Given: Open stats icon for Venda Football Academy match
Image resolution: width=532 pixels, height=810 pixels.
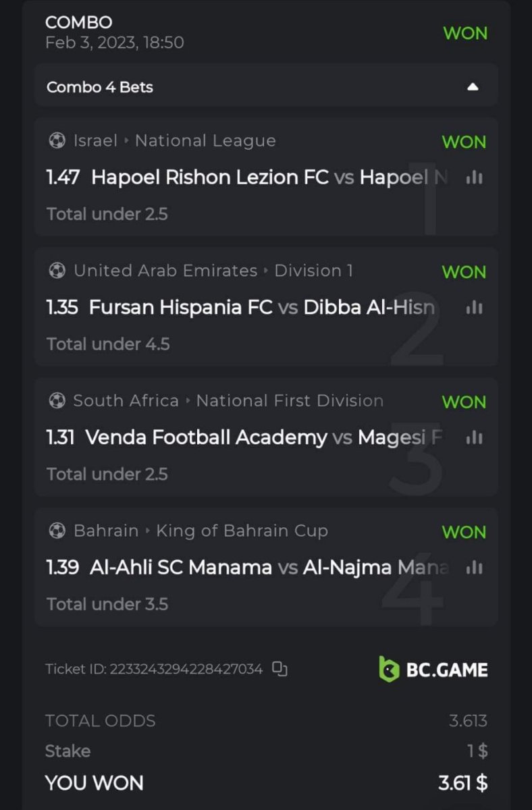Looking at the screenshot, I should pyautogui.click(x=475, y=438).
